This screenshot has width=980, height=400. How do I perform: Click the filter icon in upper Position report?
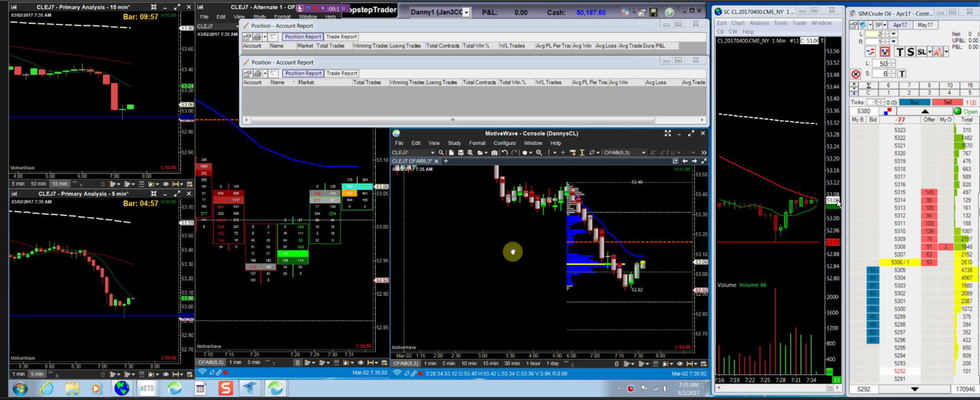pos(273,37)
